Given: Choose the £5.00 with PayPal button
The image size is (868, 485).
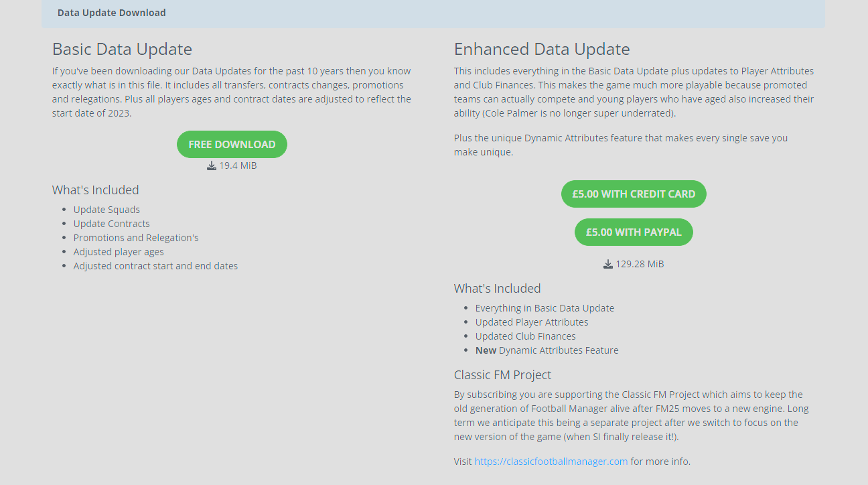Looking at the screenshot, I should coord(634,232).
